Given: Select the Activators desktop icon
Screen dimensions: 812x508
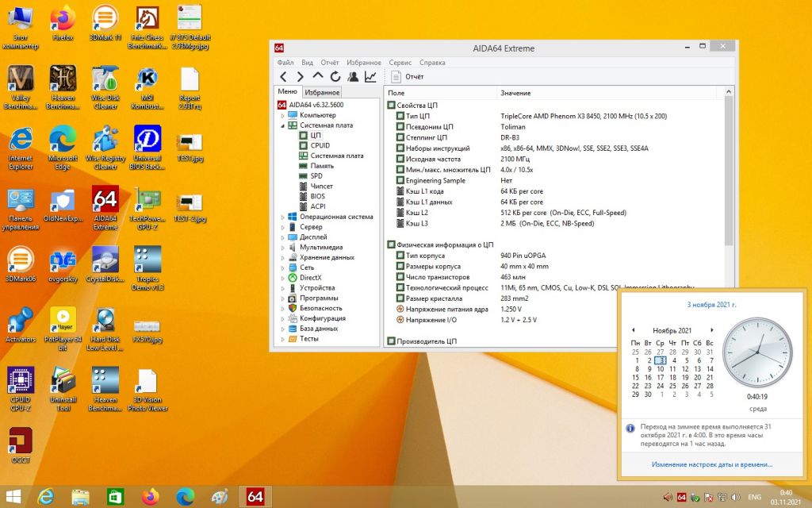Looking at the screenshot, I should click(x=20, y=325).
